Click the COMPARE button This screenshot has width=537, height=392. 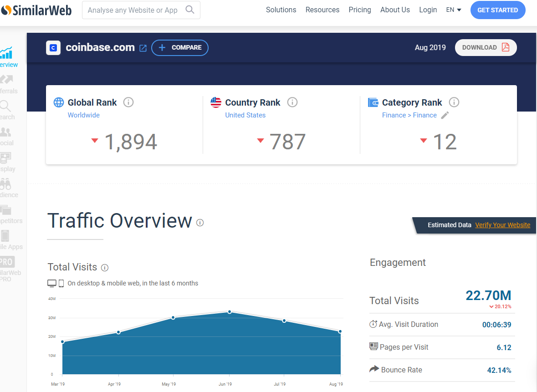click(x=180, y=48)
